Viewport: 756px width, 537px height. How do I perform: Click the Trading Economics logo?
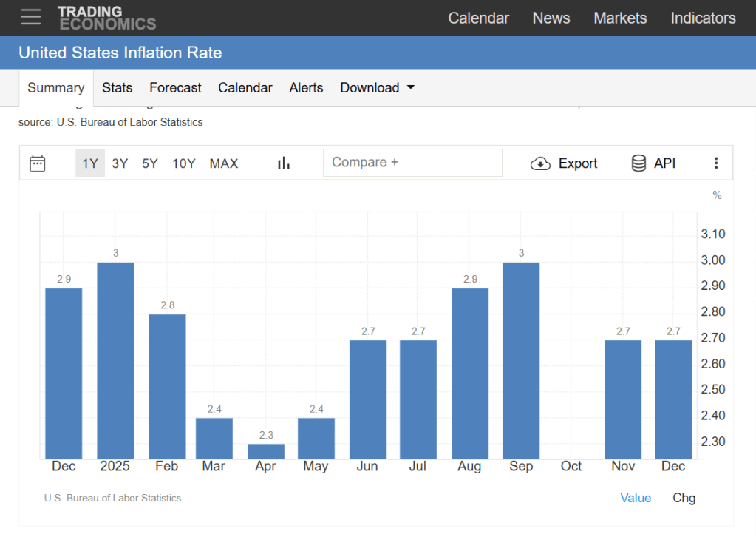[x=106, y=18]
